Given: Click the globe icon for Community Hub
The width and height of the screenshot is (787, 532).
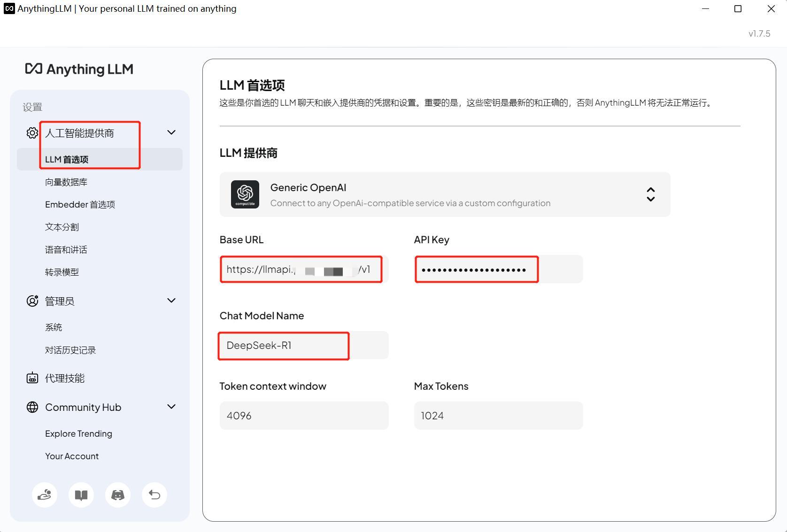Looking at the screenshot, I should (x=32, y=407).
